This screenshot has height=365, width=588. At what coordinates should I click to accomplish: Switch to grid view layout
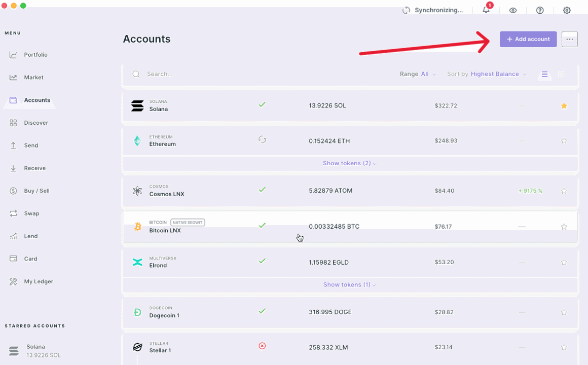pos(561,74)
